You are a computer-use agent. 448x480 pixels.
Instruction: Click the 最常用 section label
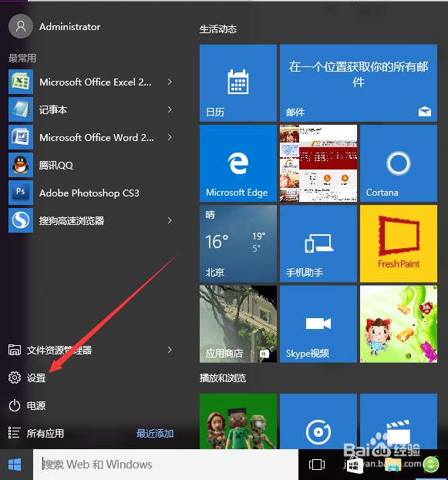point(22,58)
